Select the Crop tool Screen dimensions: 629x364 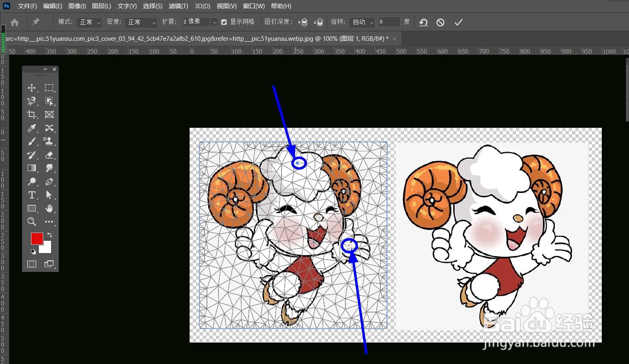click(32, 115)
